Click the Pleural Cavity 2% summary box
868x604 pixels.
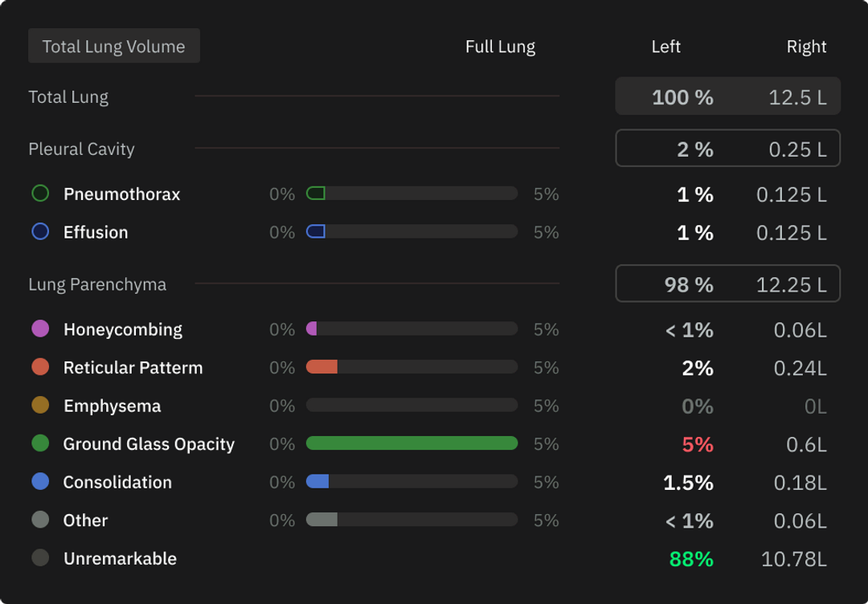pos(727,148)
